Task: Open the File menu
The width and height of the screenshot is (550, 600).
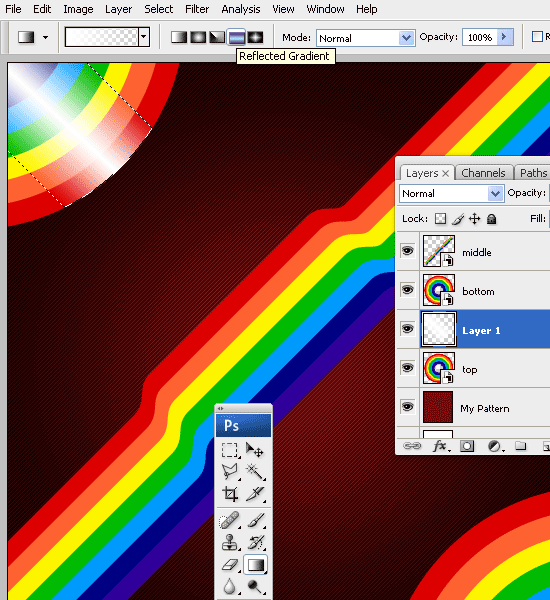Action: click(x=13, y=9)
